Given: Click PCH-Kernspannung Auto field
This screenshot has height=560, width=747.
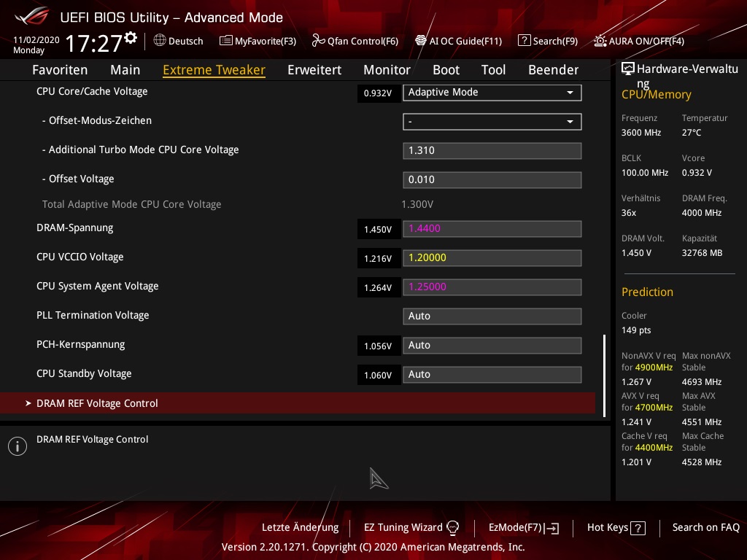Looking at the screenshot, I should point(492,345).
